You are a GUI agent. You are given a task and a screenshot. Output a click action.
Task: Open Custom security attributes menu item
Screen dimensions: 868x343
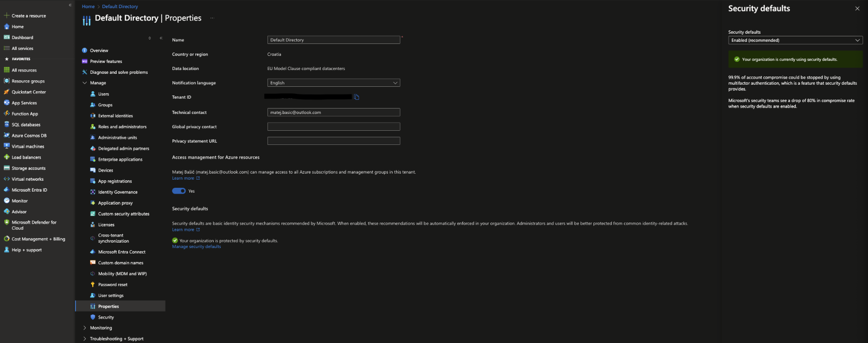124,214
